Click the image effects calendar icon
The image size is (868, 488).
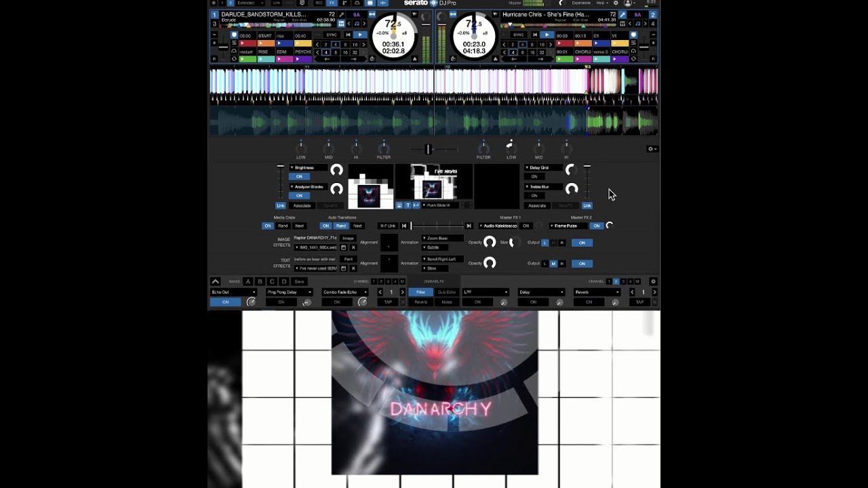click(344, 248)
